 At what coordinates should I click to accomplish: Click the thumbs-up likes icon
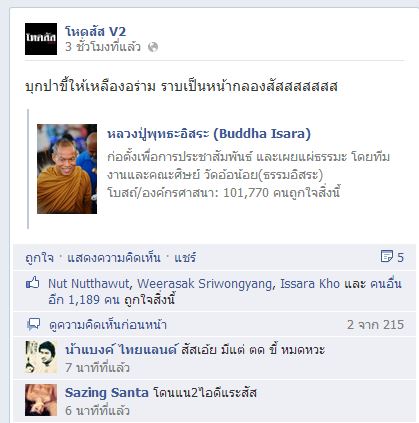[33, 283]
